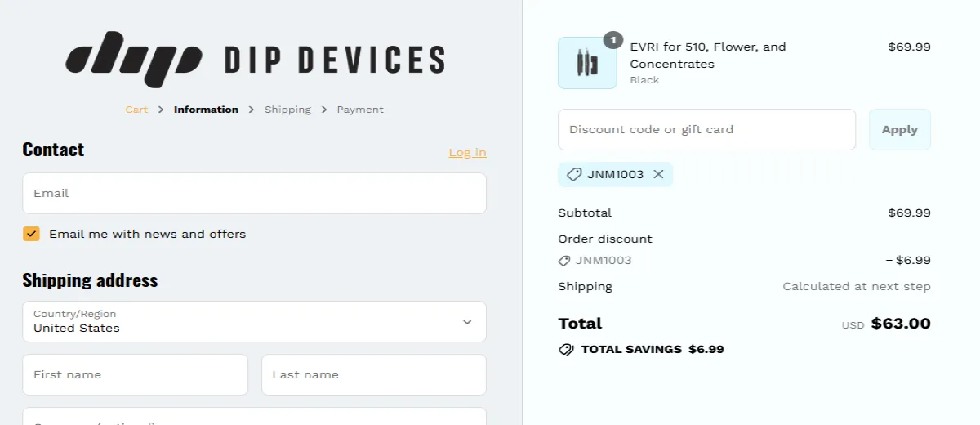Viewport: 980px width, 425px height.
Task: Toggle Email me with news and offers
Action: tap(31, 234)
